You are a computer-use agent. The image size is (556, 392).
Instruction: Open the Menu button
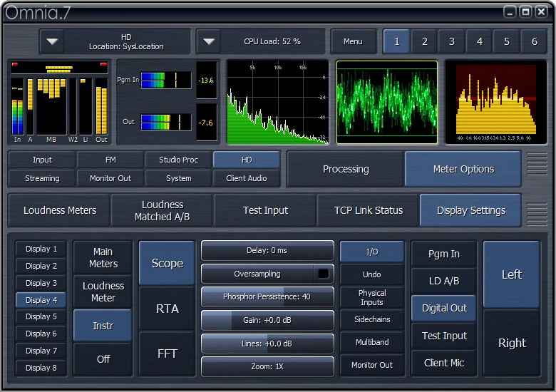coord(353,41)
